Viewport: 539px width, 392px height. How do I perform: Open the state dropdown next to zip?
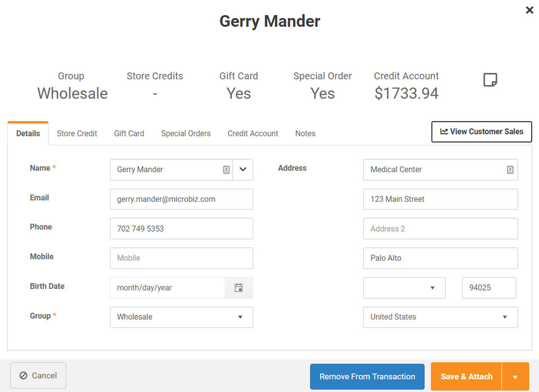point(404,288)
